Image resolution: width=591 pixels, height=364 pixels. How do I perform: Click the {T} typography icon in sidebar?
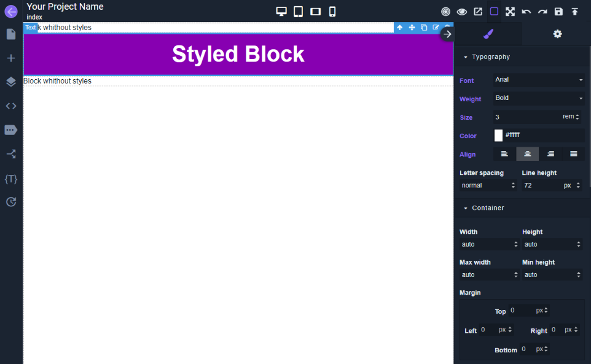point(10,179)
